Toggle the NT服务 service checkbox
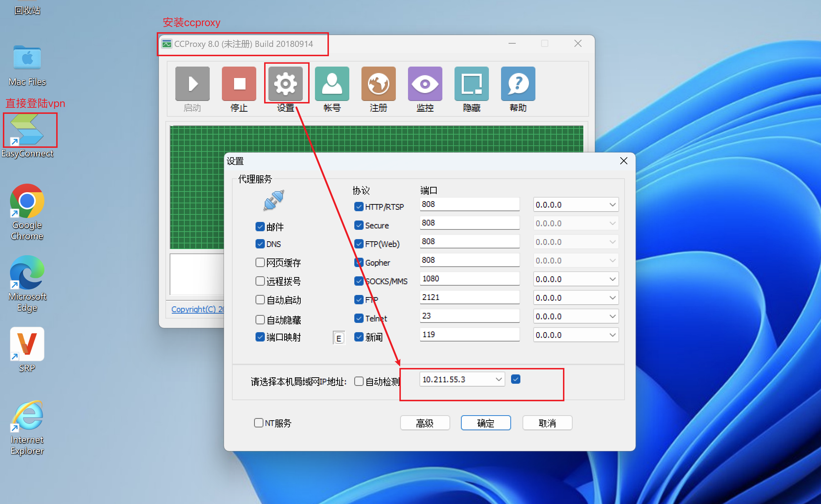The width and height of the screenshot is (821, 504). (258, 423)
